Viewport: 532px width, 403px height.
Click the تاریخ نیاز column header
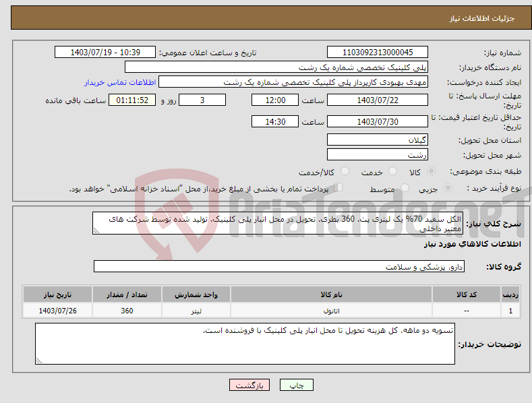[58, 294]
